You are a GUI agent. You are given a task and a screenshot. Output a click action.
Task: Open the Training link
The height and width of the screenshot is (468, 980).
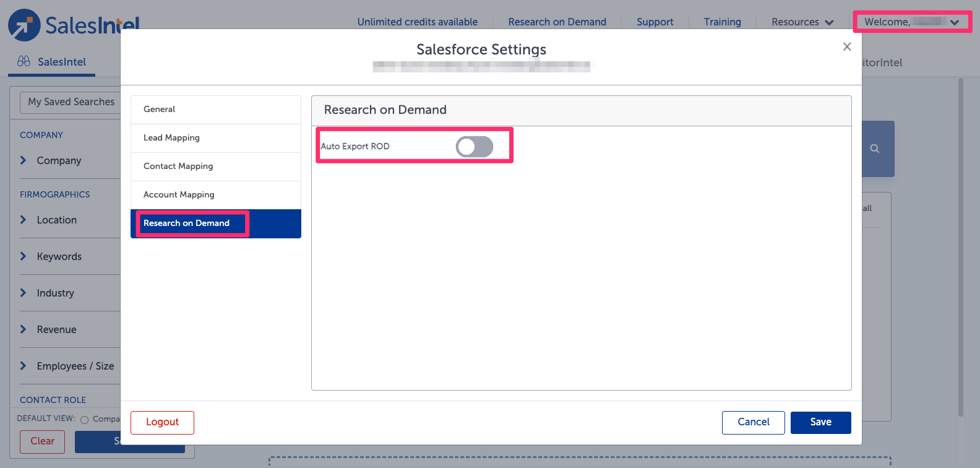[722, 22]
